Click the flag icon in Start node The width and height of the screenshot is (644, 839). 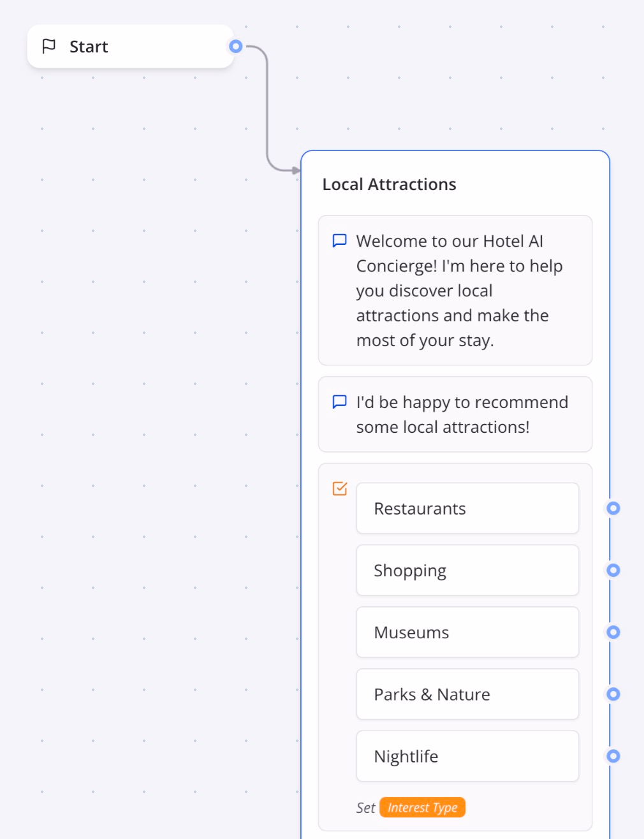48,47
